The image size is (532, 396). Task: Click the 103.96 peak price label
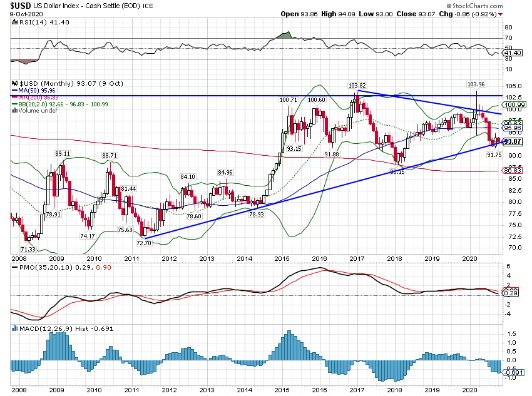click(476, 84)
